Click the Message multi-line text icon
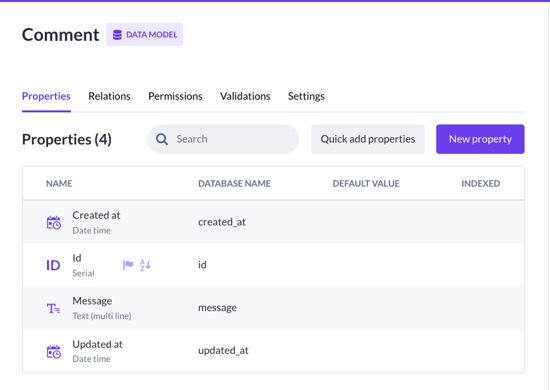Screen dimensions: 550x390 (53, 309)
